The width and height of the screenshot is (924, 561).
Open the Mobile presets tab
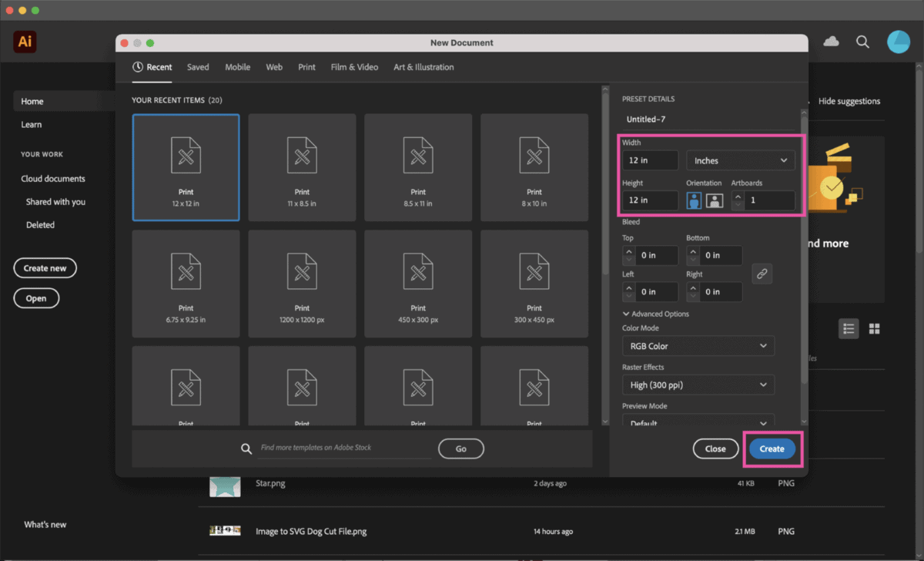coord(237,67)
